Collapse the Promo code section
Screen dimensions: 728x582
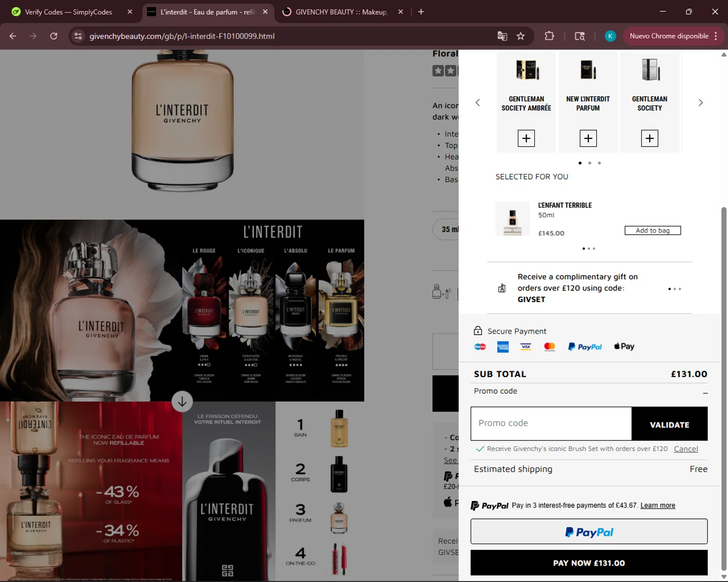click(x=705, y=393)
